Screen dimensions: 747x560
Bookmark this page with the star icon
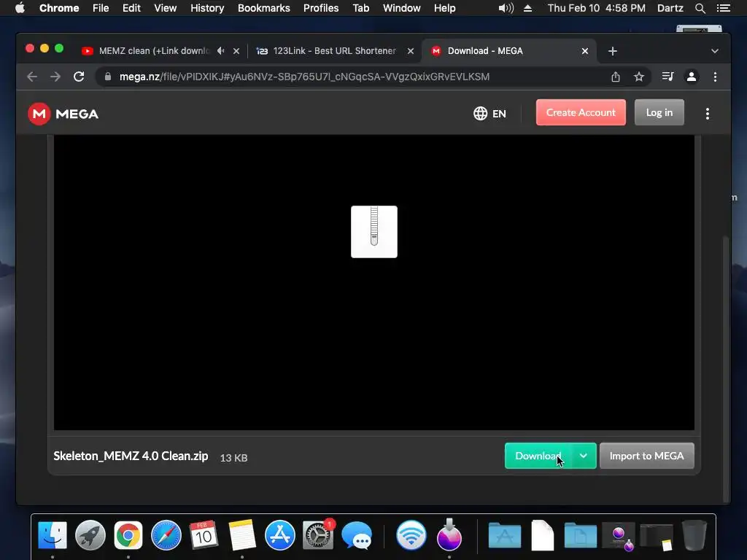[639, 77]
